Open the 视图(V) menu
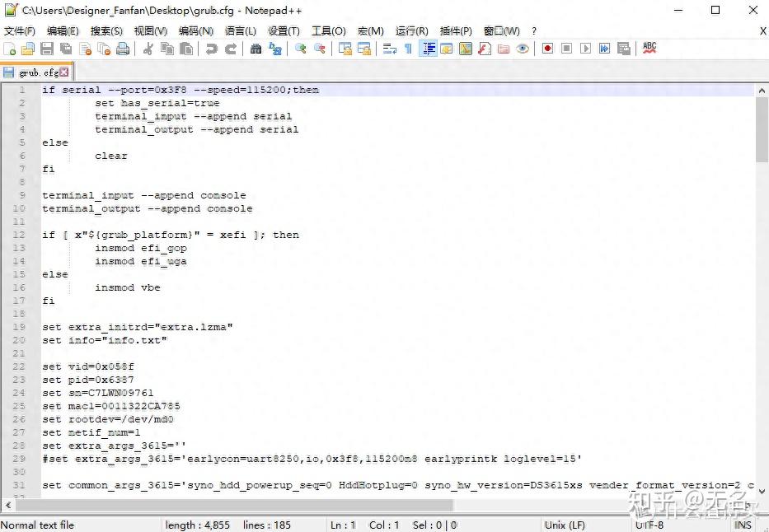 (x=151, y=30)
